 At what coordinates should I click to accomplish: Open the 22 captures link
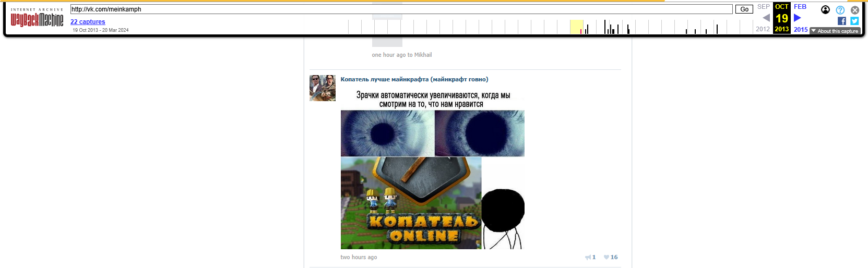[x=88, y=22]
